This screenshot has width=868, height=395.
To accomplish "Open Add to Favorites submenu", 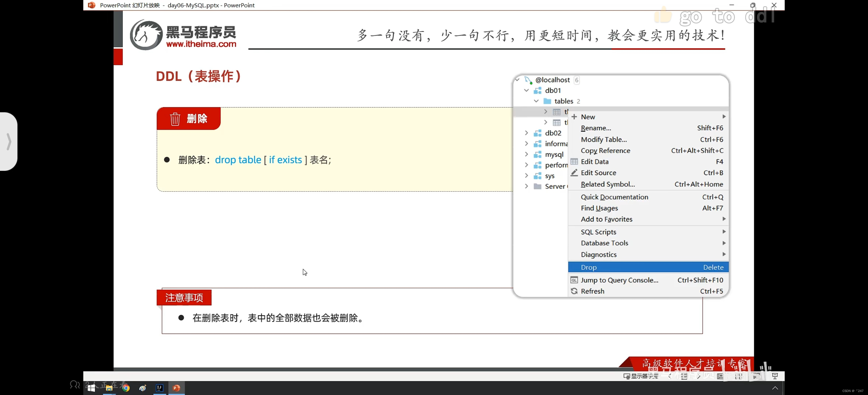I will tap(648, 219).
